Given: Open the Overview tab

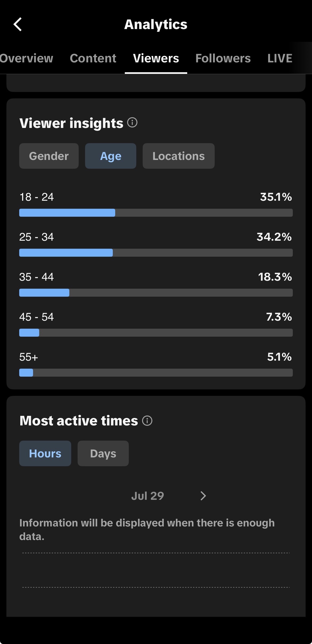Looking at the screenshot, I should pyautogui.click(x=26, y=58).
